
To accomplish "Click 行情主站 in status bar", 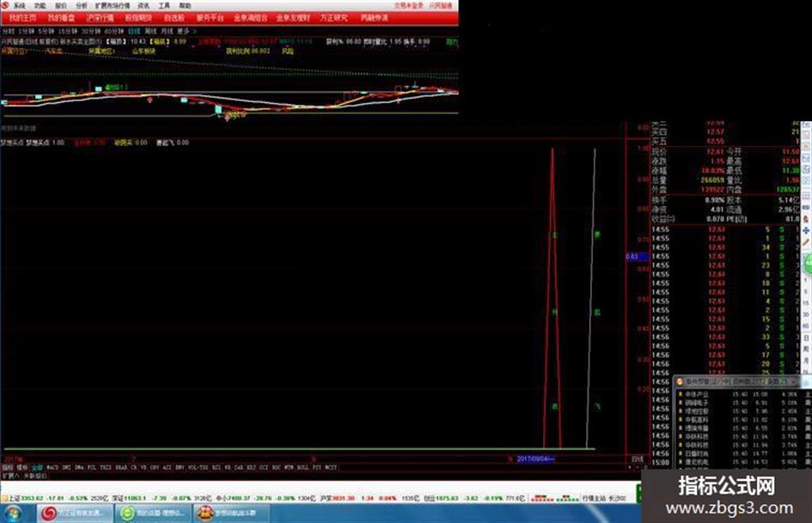I will [x=604, y=498].
